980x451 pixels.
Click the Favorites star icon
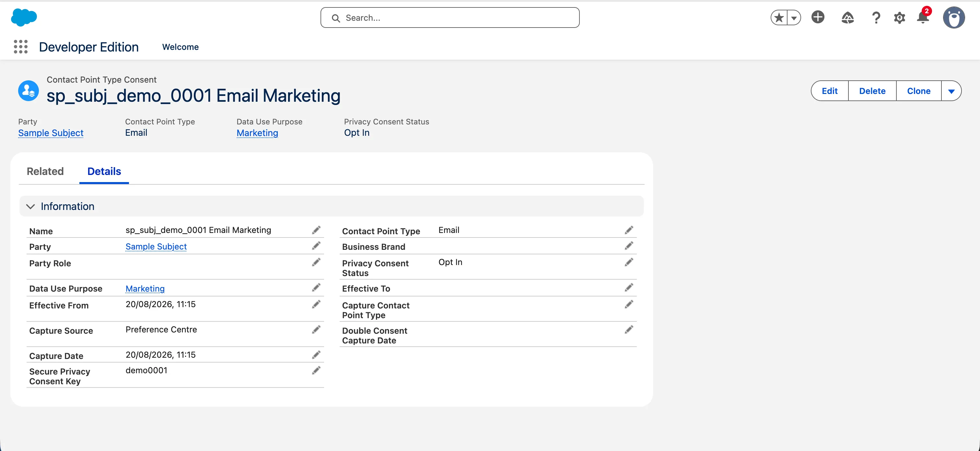(x=779, y=17)
